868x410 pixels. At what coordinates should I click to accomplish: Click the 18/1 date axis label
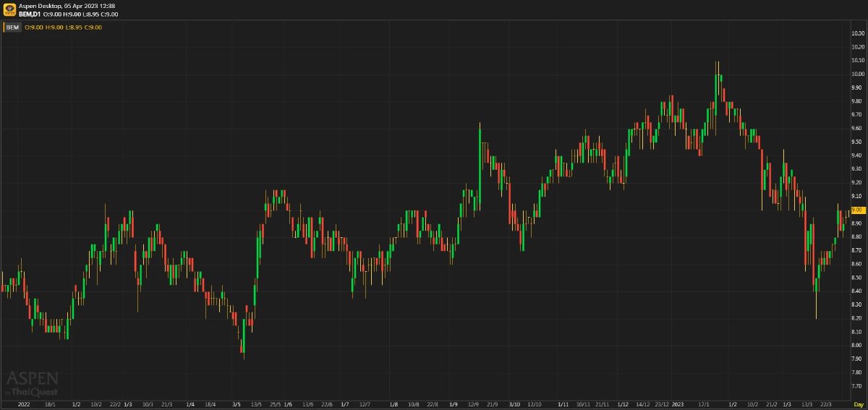(x=51, y=404)
